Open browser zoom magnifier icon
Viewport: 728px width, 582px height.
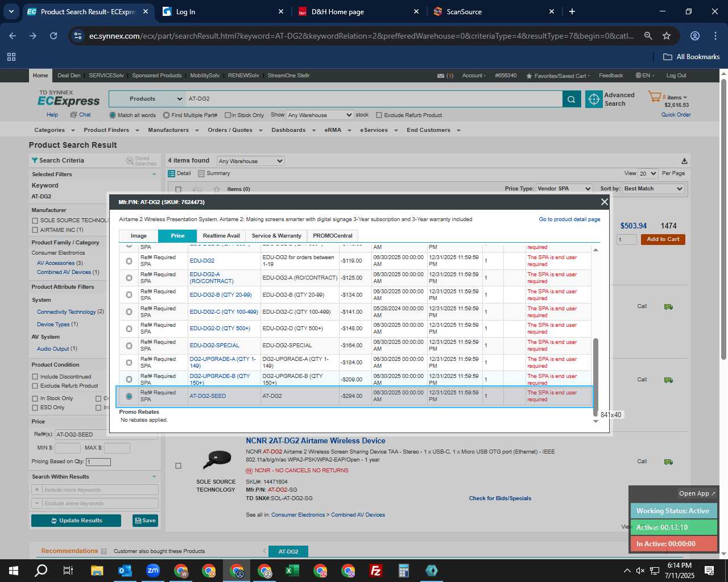[648, 36]
